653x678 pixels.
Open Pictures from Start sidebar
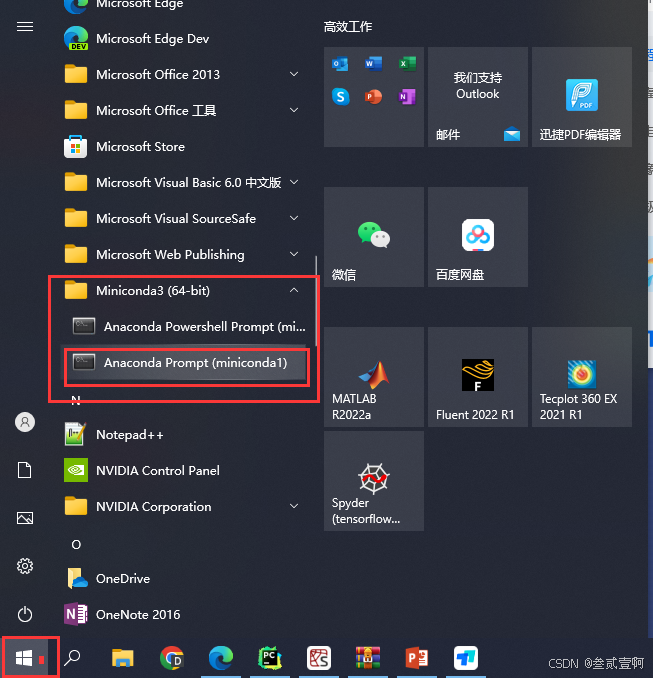tap(25, 518)
